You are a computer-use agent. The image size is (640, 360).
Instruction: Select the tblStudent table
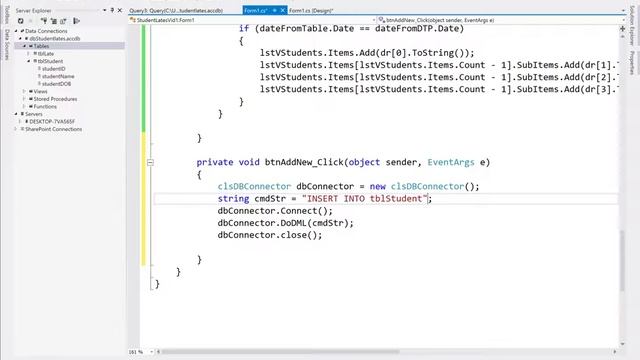(x=50, y=61)
